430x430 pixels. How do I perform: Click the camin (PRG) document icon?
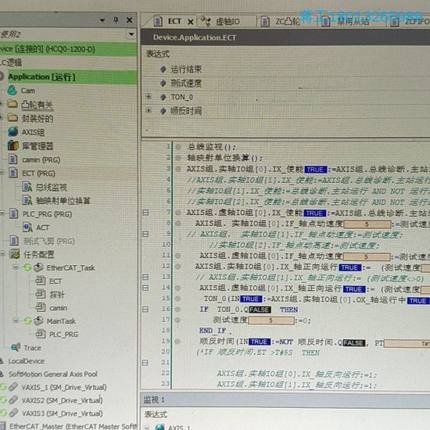(x=13, y=159)
